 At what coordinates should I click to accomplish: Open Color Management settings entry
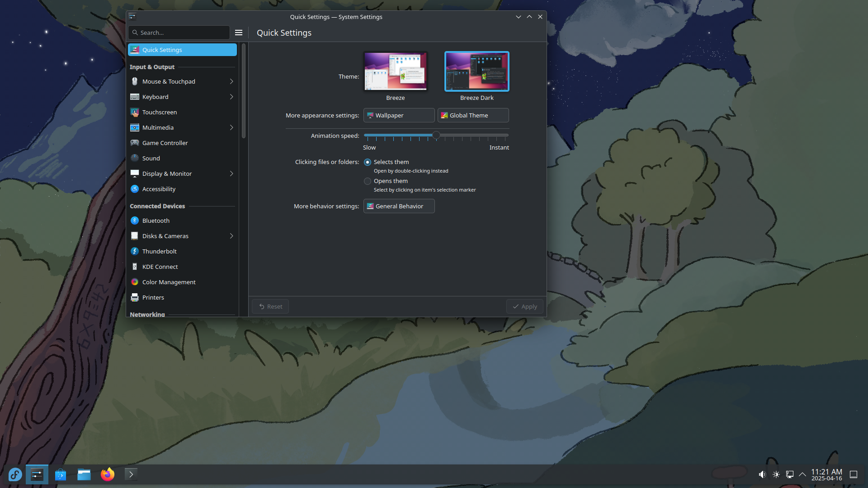182,282
